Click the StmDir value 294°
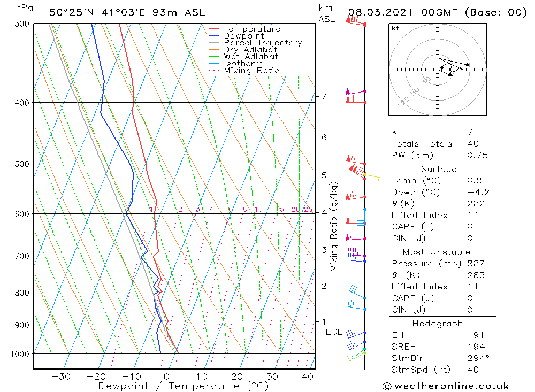Screen dimensions: 535x392 point(478,358)
